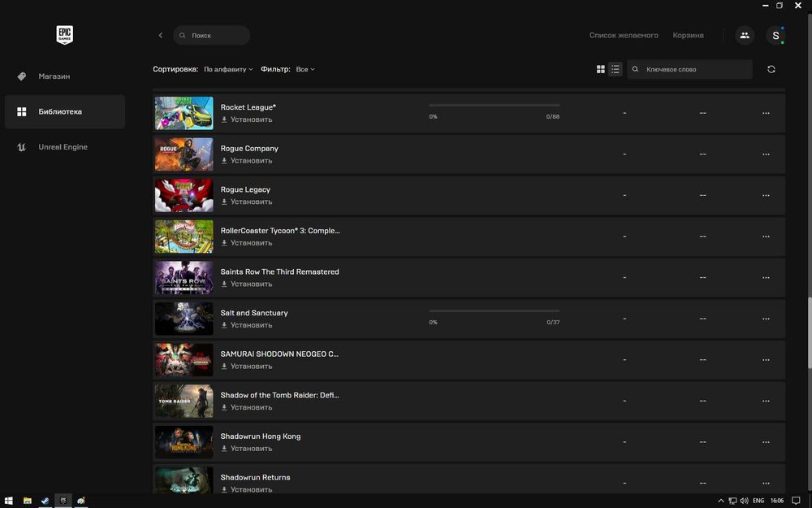Image resolution: width=812 pixels, height=508 pixels.
Task: Install Rogue Company via Установить
Action: click(x=247, y=161)
